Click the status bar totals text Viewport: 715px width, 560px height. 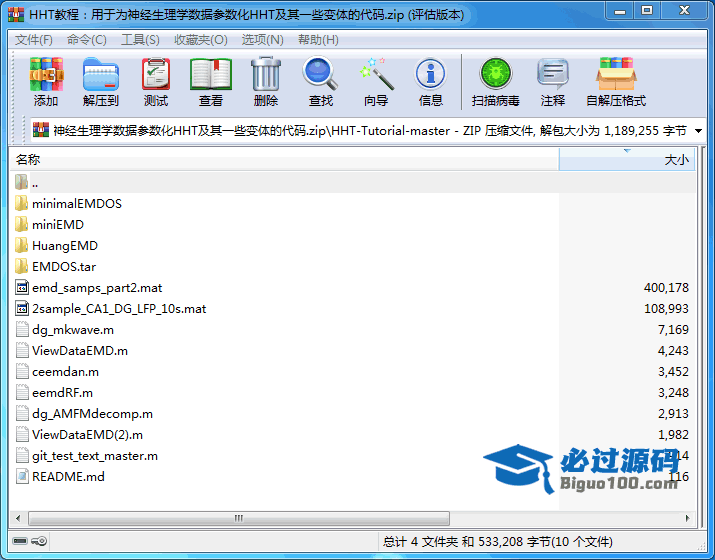497,541
